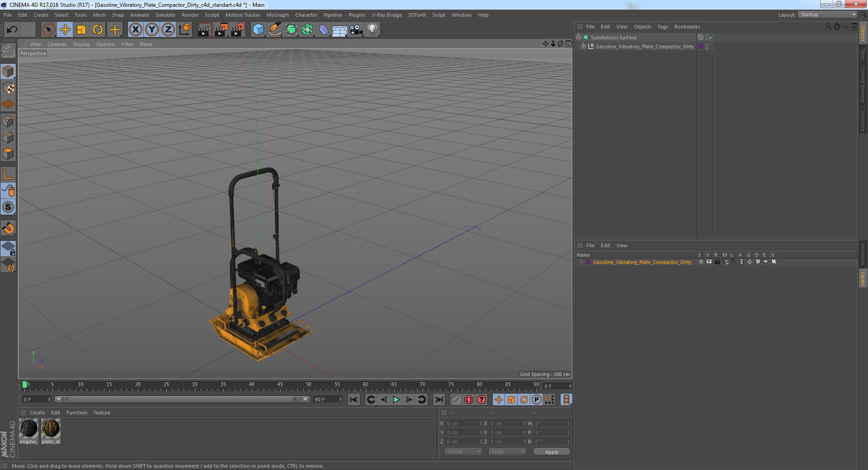Collapse the Subdivision Surface tree node
The height and width of the screenshot is (470, 868).
point(579,38)
